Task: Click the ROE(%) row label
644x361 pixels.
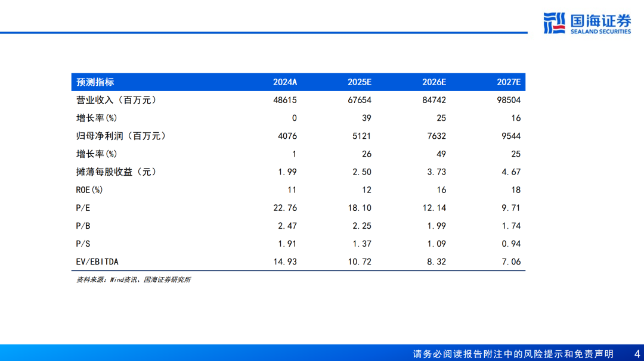Action: (89, 190)
